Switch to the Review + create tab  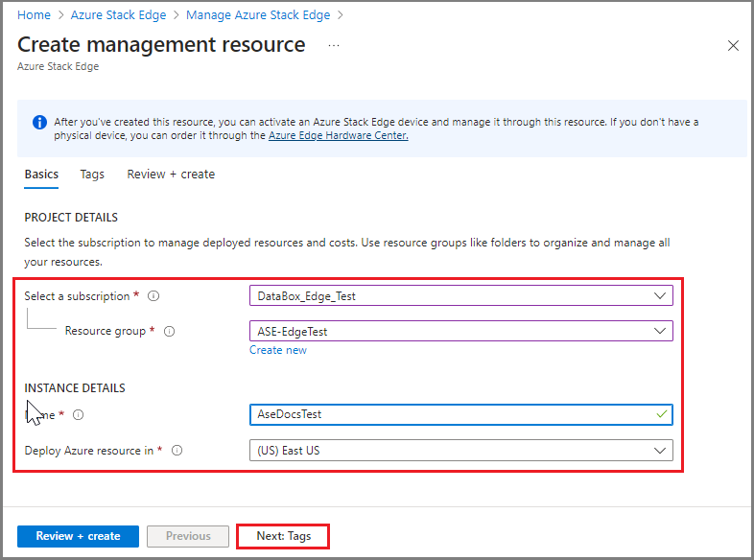pyautogui.click(x=171, y=174)
